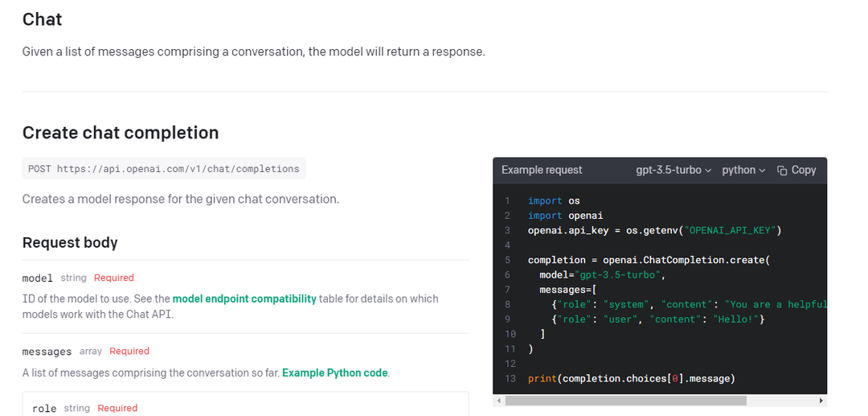Click the Required label next to messages array
This screenshot has width=868, height=416.
tap(129, 351)
